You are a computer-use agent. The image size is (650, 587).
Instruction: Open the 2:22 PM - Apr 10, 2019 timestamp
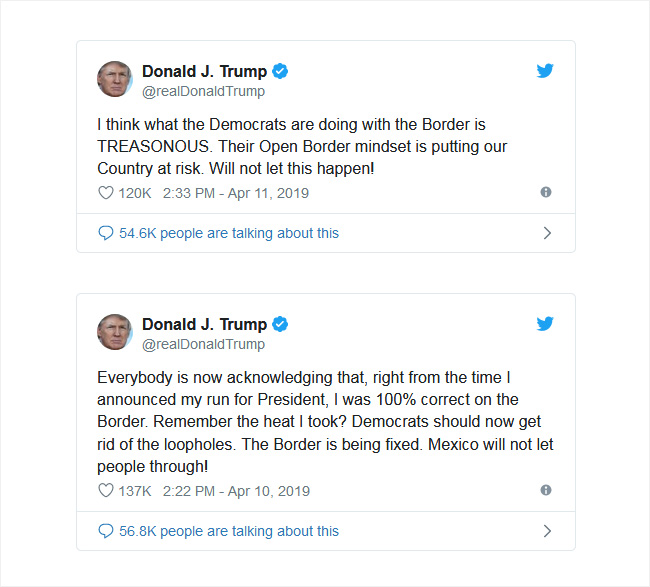[x=236, y=491]
